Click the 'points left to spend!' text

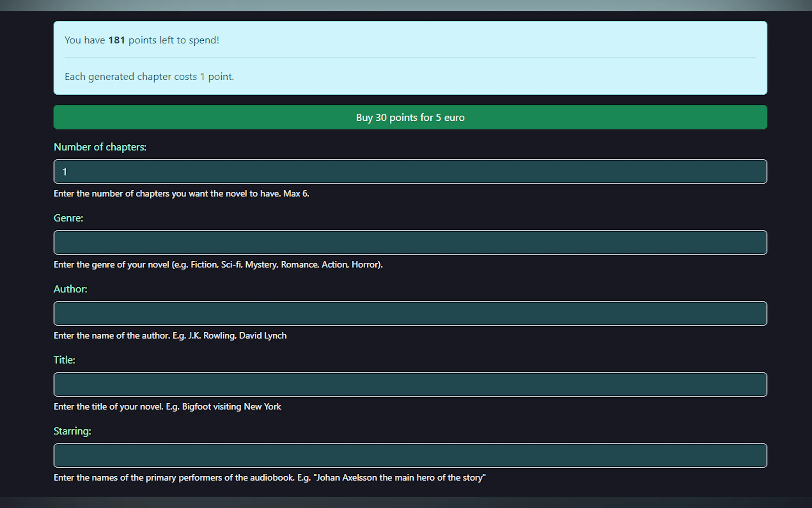pyautogui.click(x=174, y=40)
